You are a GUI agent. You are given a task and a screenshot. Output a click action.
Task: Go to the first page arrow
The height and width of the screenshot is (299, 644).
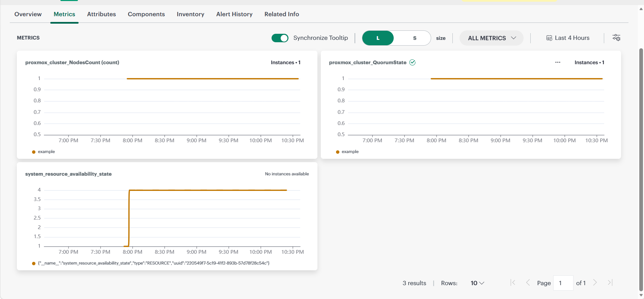(x=513, y=283)
